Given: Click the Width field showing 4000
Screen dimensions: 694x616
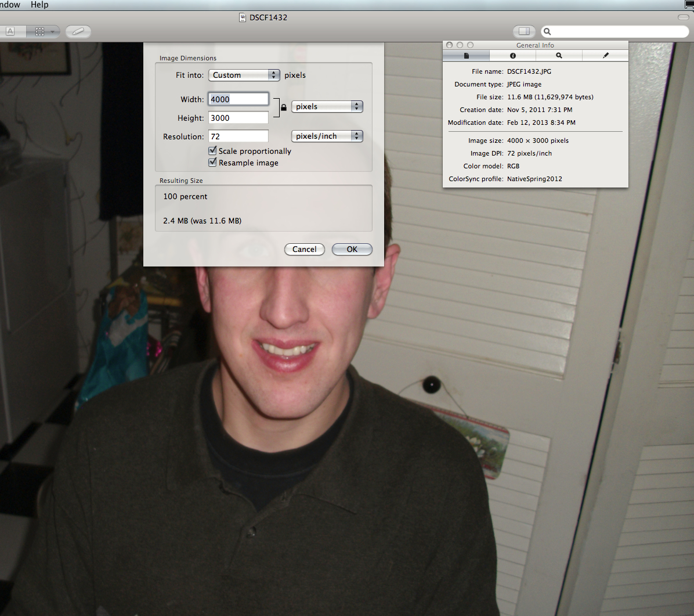Looking at the screenshot, I should tap(238, 99).
